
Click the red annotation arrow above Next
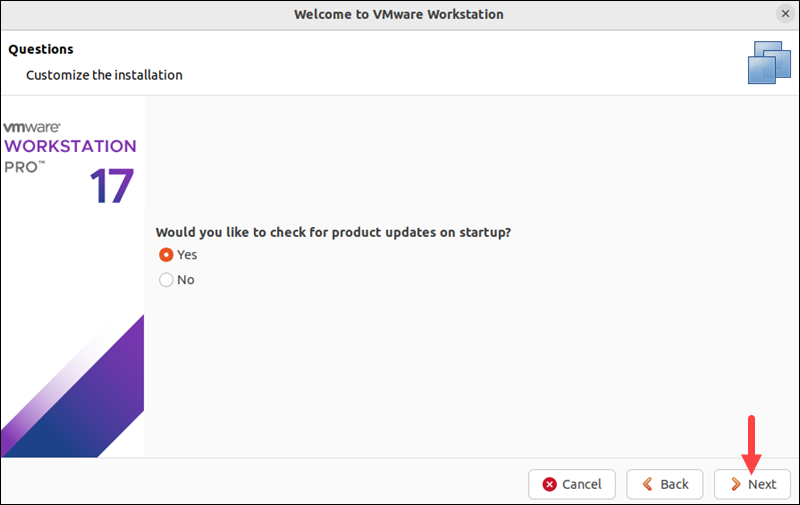point(752,440)
